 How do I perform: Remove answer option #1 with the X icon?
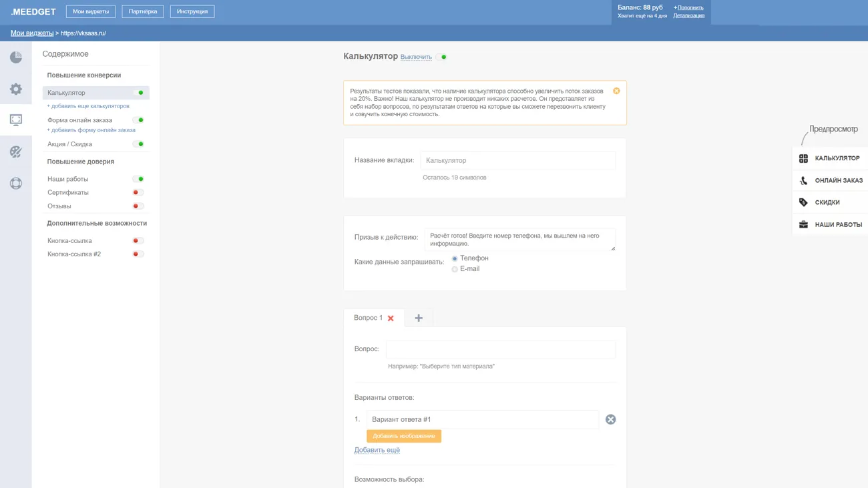[610, 419]
